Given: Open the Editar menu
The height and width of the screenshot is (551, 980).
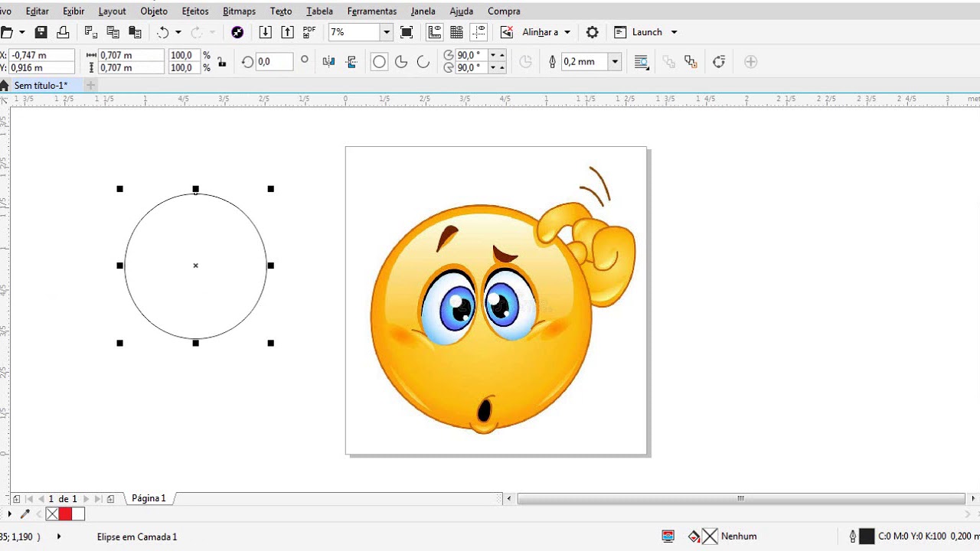Looking at the screenshot, I should click(37, 11).
